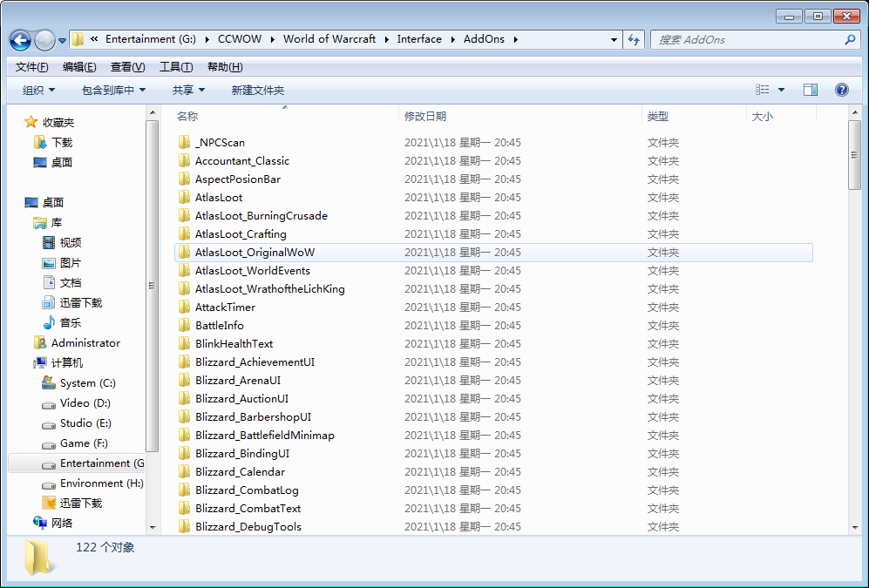Sort by 修改日期 column header
Image resolution: width=869 pixels, height=588 pixels.
[425, 117]
